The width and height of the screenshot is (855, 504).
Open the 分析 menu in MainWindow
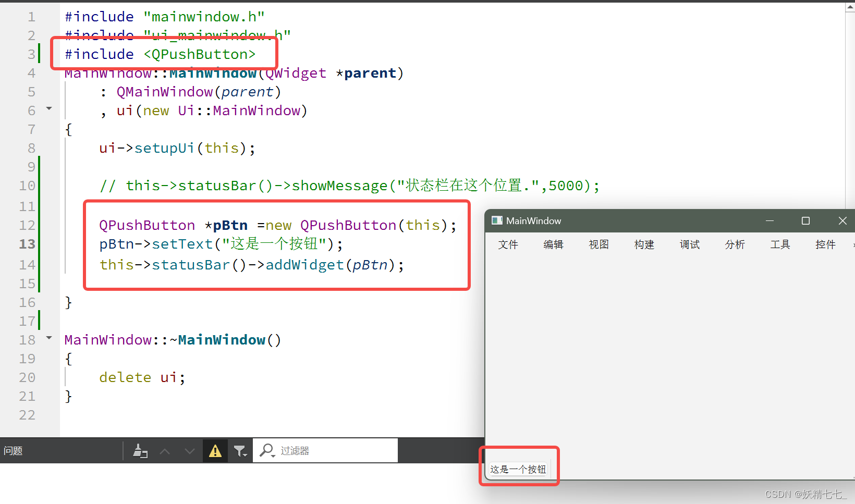click(735, 244)
